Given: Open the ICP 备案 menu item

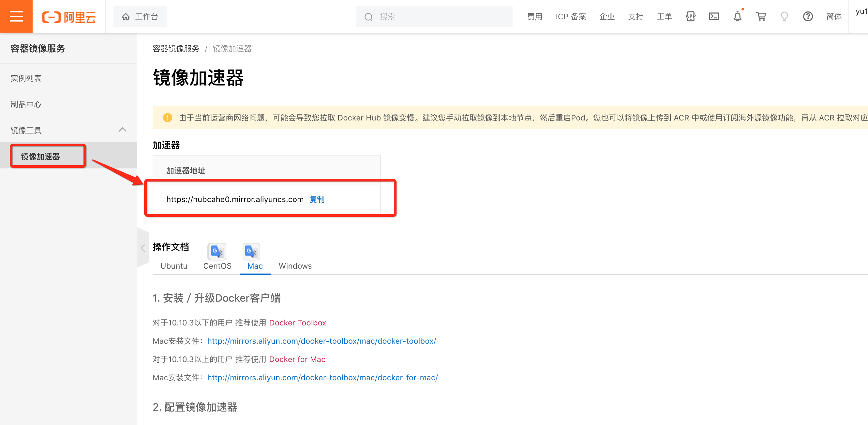Looking at the screenshot, I should [x=571, y=17].
